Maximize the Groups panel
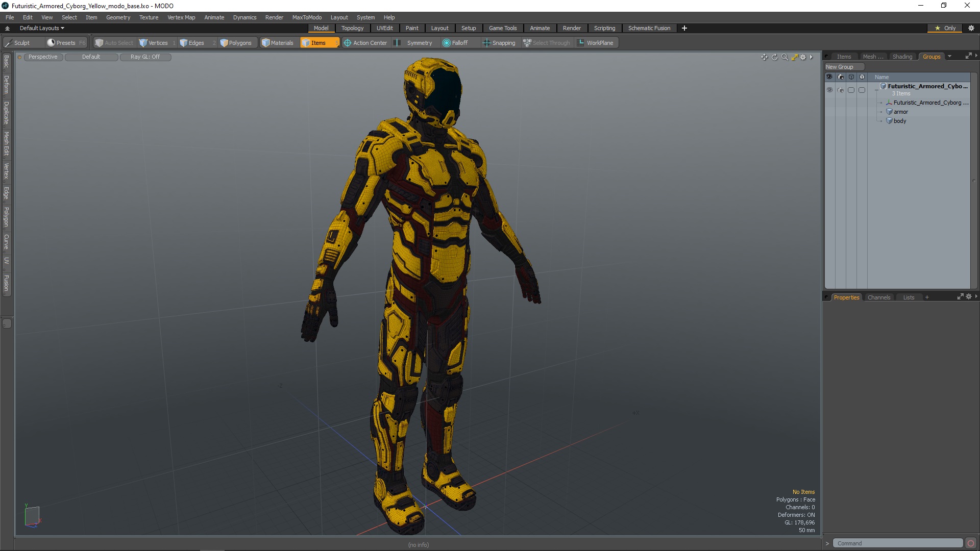The image size is (980, 551). coord(968,56)
